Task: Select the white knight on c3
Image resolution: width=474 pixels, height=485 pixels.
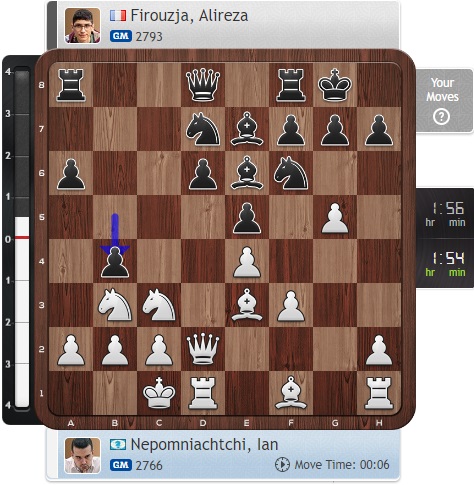Action: point(159,305)
